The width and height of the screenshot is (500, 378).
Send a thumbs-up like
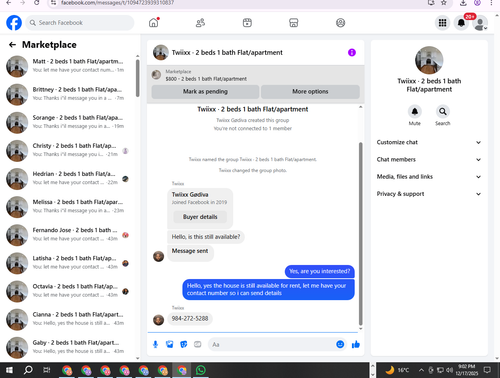click(356, 344)
